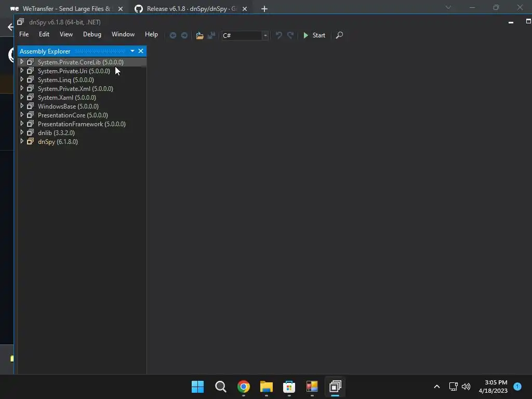Expand System.Xaml tree node
The width and height of the screenshot is (532, 399).
coord(22,97)
